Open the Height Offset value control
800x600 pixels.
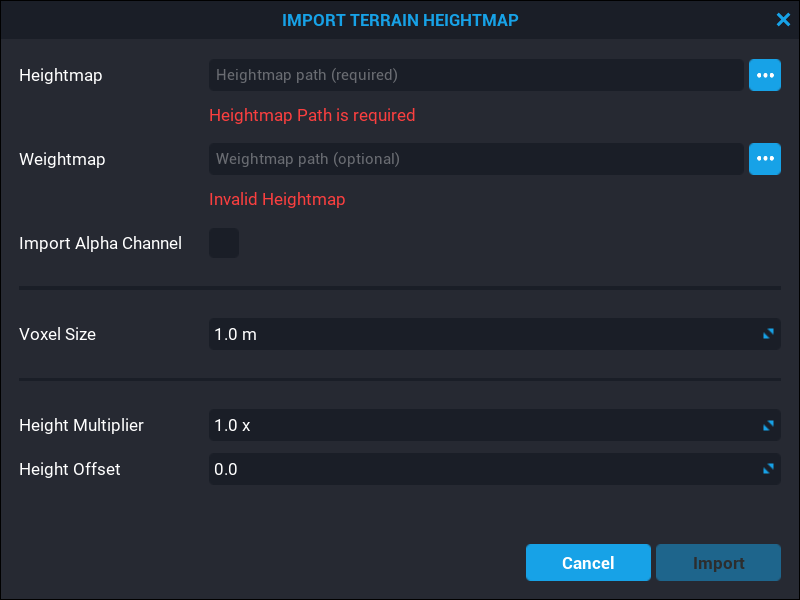coord(495,469)
